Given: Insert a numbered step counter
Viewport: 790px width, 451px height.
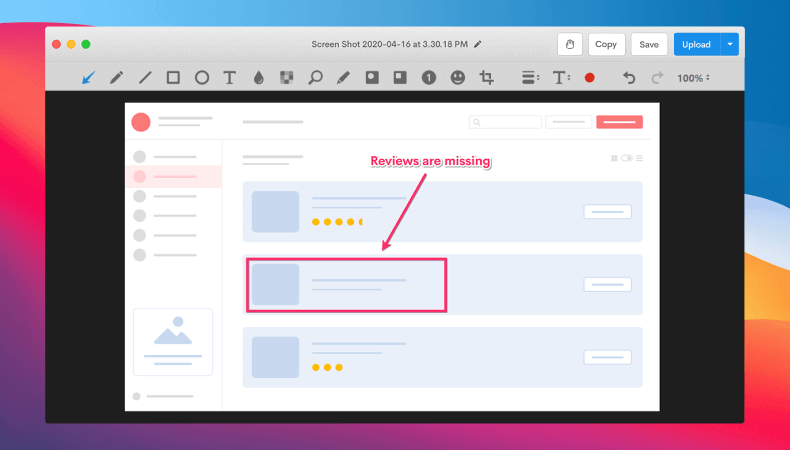Looking at the screenshot, I should click(429, 77).
